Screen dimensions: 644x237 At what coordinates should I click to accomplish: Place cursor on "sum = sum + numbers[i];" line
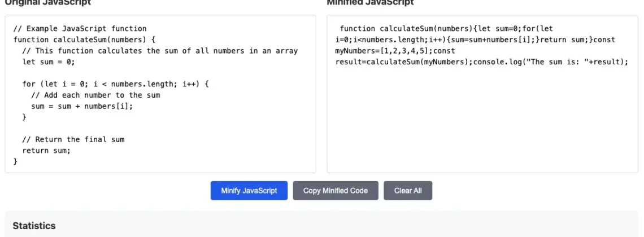tap(82, 106)
